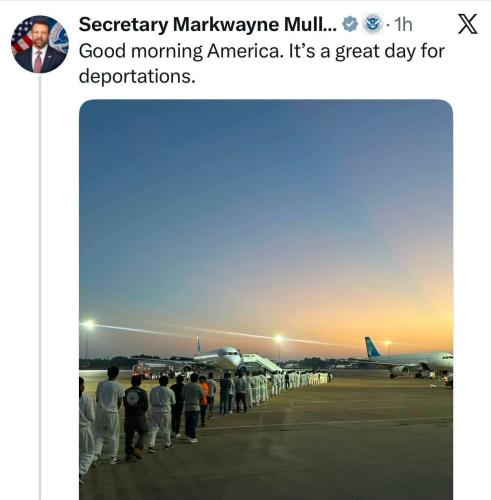Open the "Secretary Markwayne Mull..." display name
Viewport: 491px width, 500px height.
click(208, 25)
